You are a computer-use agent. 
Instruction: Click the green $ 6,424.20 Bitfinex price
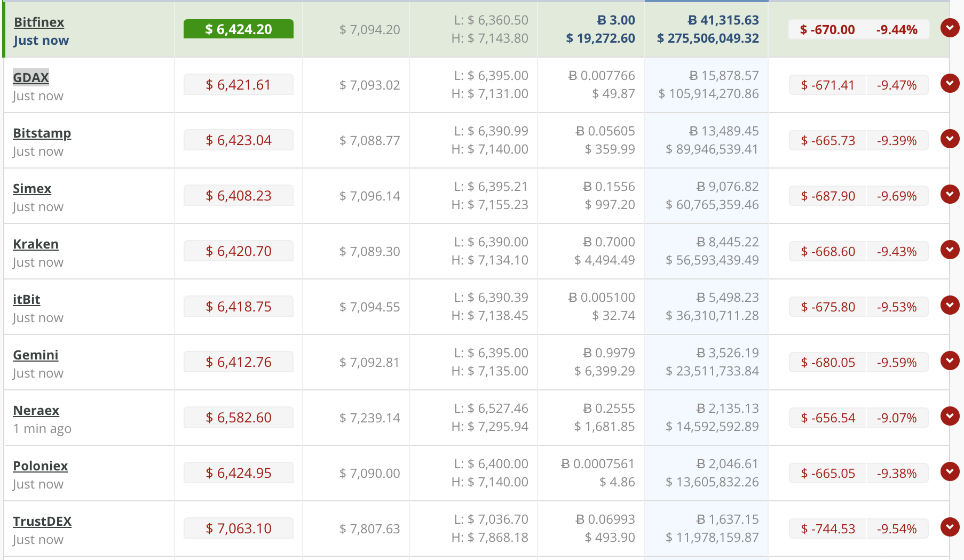(239, 29)
